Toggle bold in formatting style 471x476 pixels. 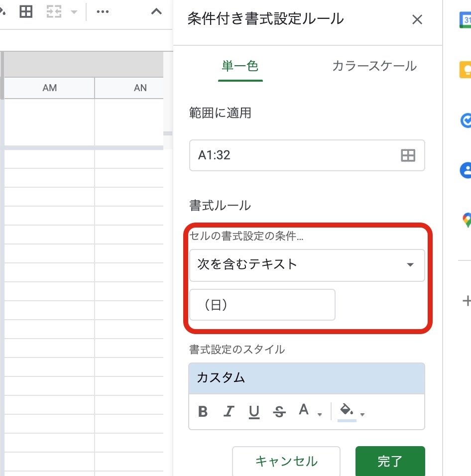[203, 412]
